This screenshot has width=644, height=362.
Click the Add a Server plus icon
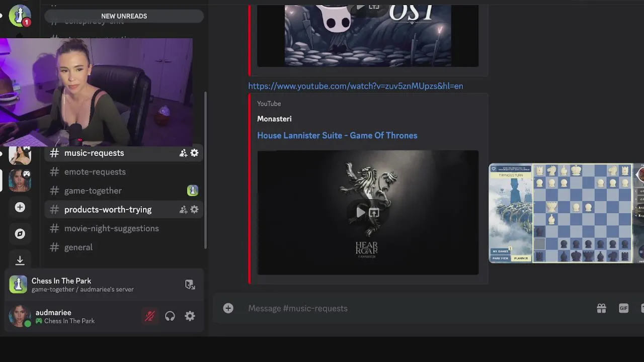click(x=20, y=207)
